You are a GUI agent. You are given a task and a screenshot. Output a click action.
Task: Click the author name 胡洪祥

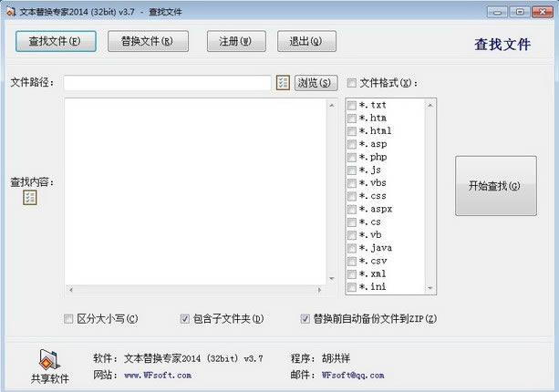[x=336, y=358]
